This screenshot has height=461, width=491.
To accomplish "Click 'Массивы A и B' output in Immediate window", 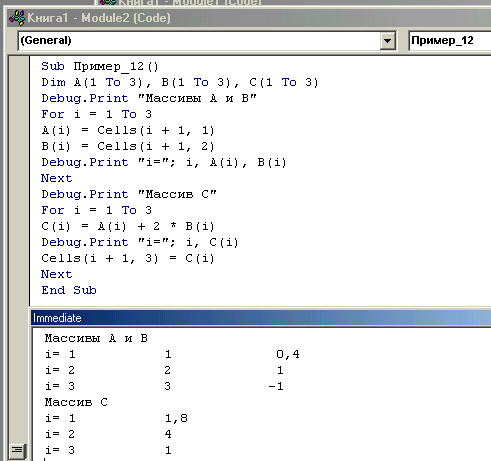I will 96,339.
